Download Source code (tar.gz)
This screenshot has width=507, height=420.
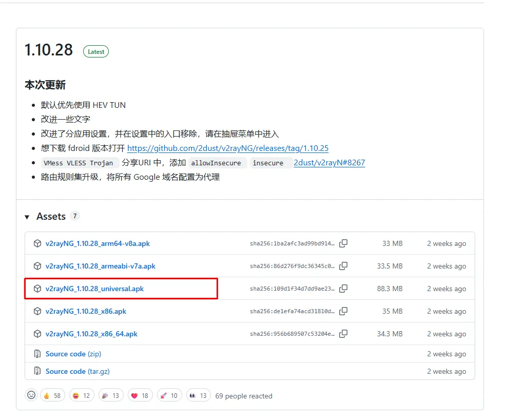point(77,371)
